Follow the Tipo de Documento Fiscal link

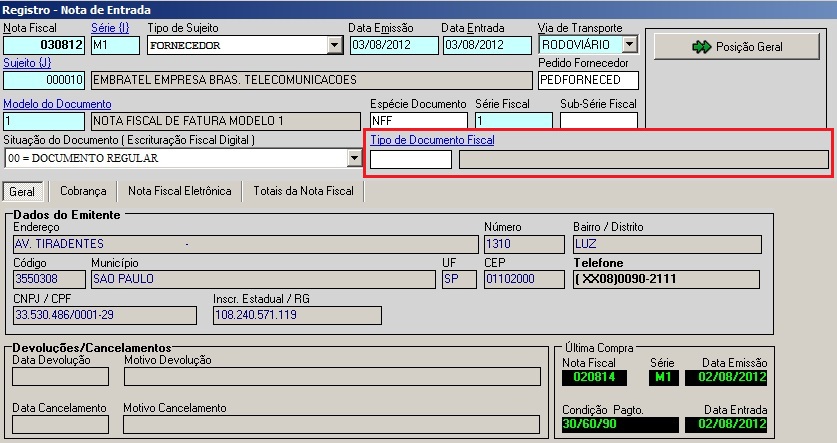(432, 140)
